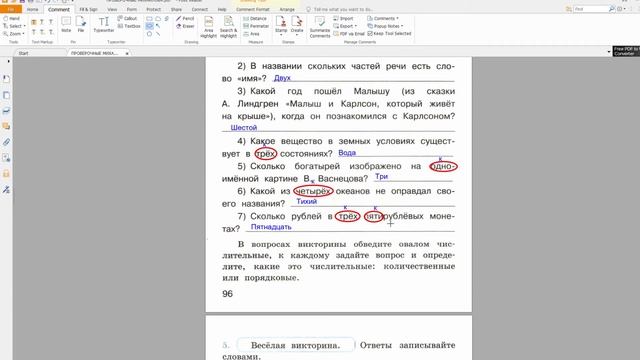Pick the Underline text markup tool

(51, 22)
